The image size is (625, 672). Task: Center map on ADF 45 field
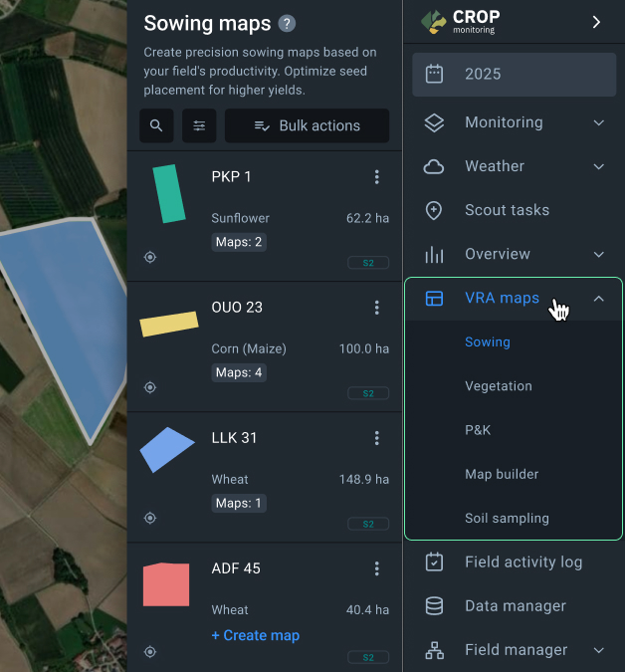tap(150, 652)
